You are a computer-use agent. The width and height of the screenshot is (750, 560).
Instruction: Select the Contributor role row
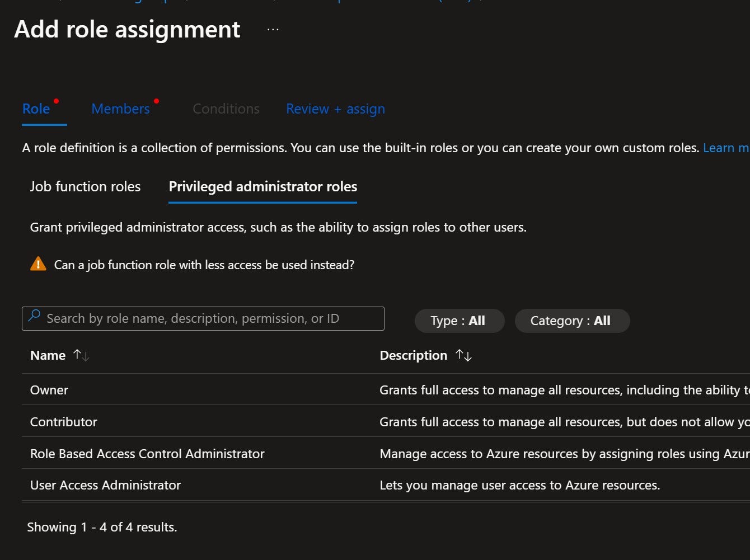(386, 422)
